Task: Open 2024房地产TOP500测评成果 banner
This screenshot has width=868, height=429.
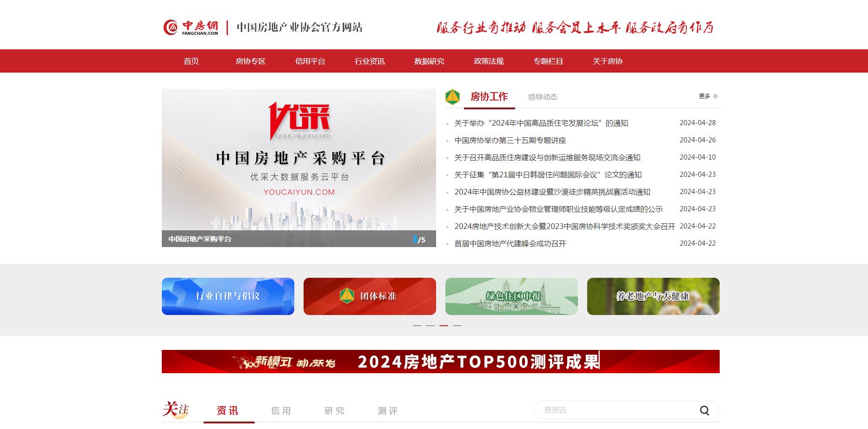Action: point(441,362)
